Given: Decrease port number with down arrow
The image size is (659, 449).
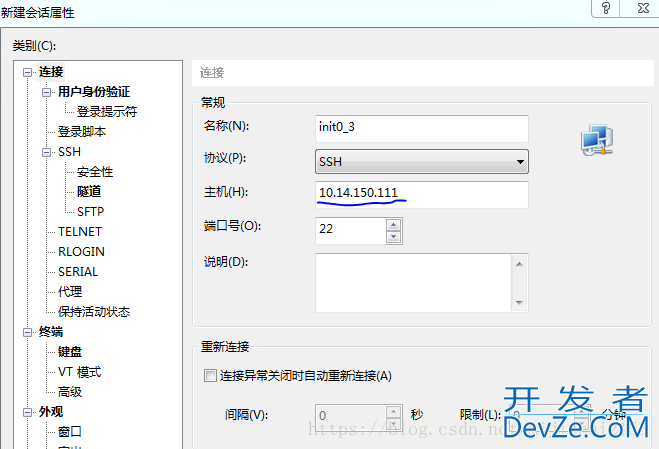Looking at the screenshot, I should click(393, 237).
